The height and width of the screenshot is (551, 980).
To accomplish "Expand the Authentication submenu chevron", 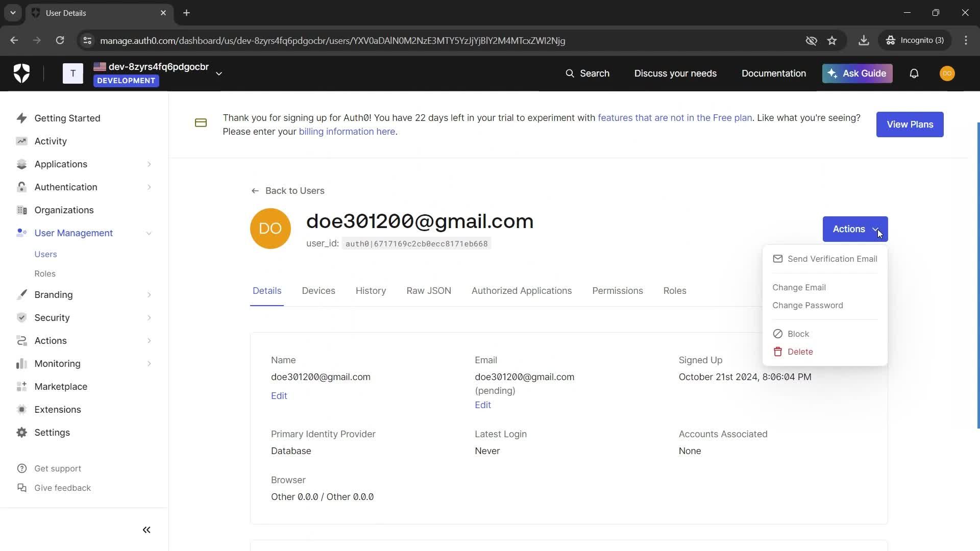I will click(x=149, y=187).
